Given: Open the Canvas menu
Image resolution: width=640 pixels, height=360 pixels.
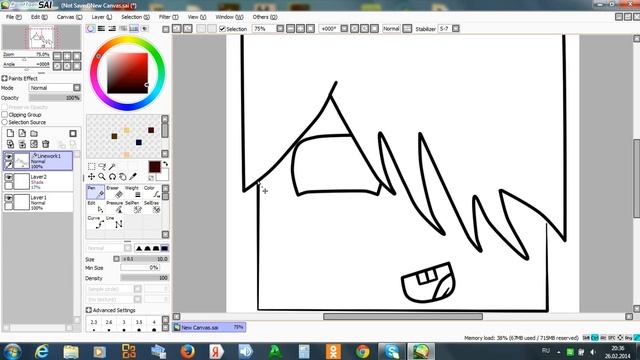Looking at the screenshot, I should [x=69, y=17].
